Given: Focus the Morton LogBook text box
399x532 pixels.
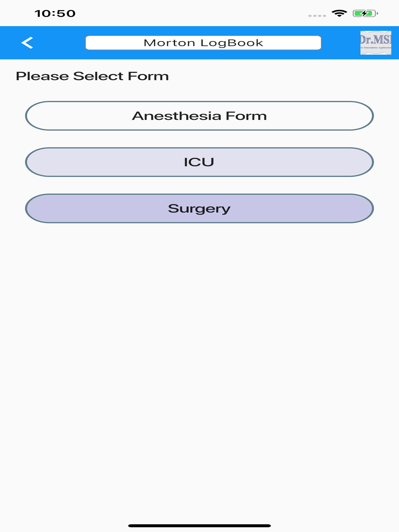Looking at the screenshot, I should [203, 43].
